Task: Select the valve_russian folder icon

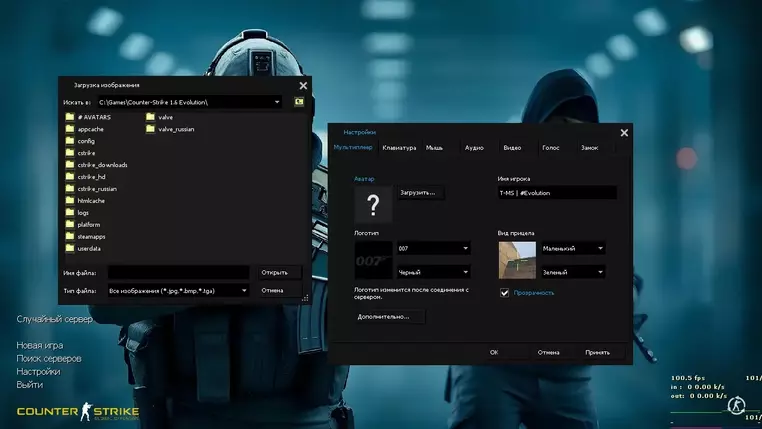Action: pyautogui.click(x=150, y=129)
